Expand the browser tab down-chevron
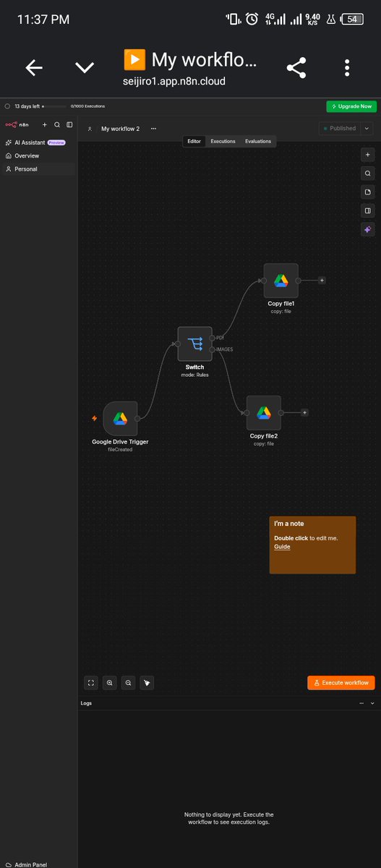This screenshot has height=868, width=381. [85, 68]
